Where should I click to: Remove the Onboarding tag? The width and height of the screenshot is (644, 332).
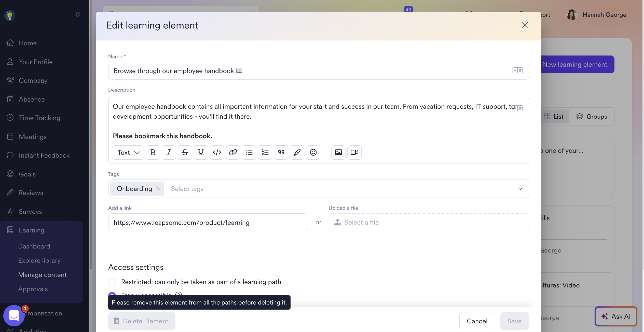tap(158, 189)
